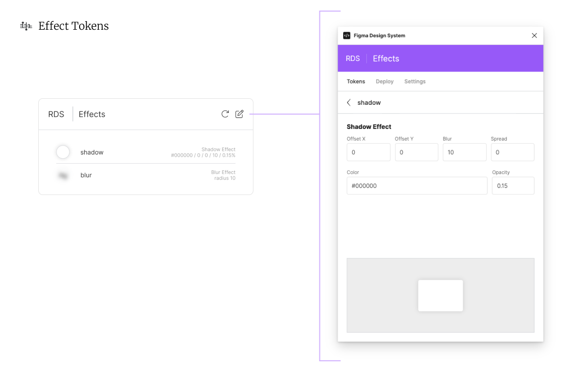Click the shadow breadcrumb title
Image resolution: width=588 pixels, height=390 pixels.
click(369, 102)
